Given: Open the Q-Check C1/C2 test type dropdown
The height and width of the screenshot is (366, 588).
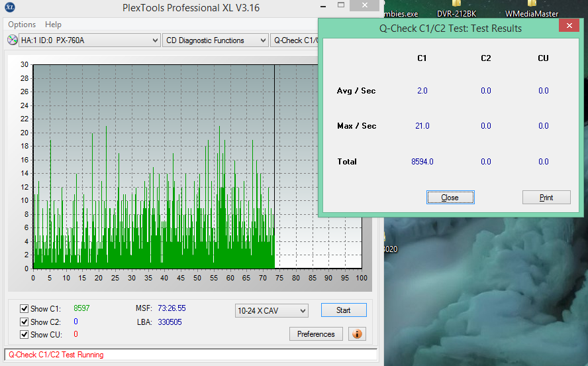Looking at the screenshot, I should coord(294,40).
